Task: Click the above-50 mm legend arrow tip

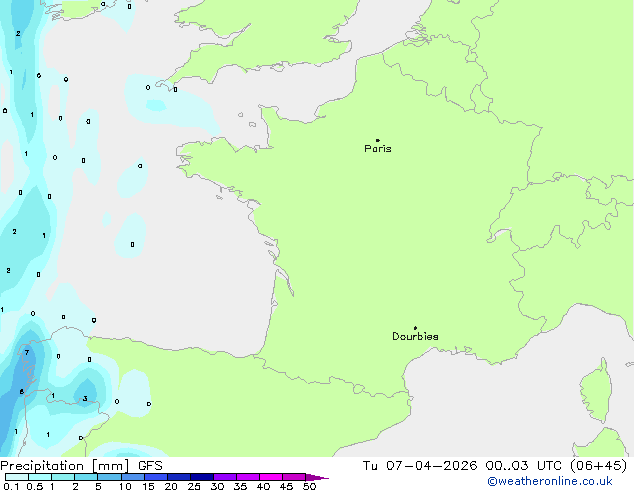Action: [x=317, y=477]
